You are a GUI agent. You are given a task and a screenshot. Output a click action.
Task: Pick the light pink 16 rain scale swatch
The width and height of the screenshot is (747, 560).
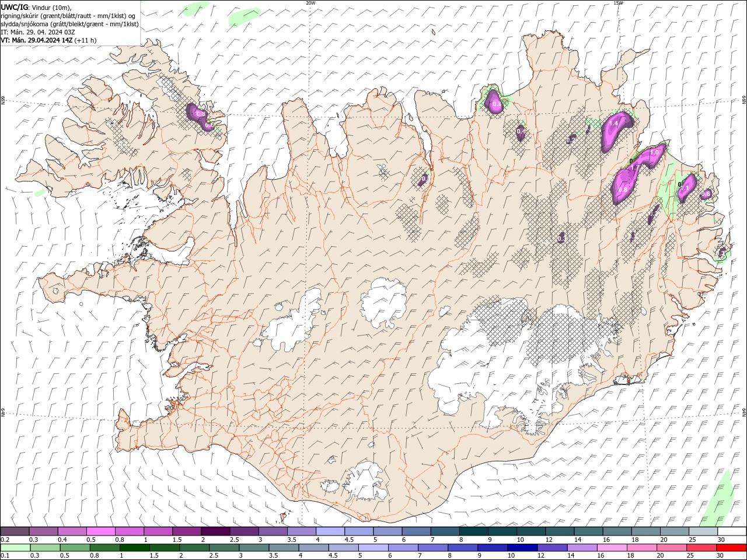pyautogui.click(x=612, y=547)
